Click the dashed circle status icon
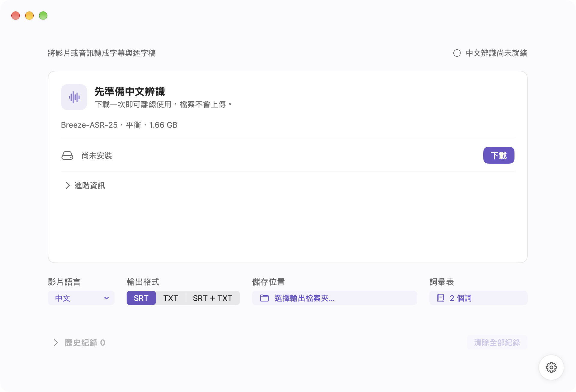 point(457,53)
